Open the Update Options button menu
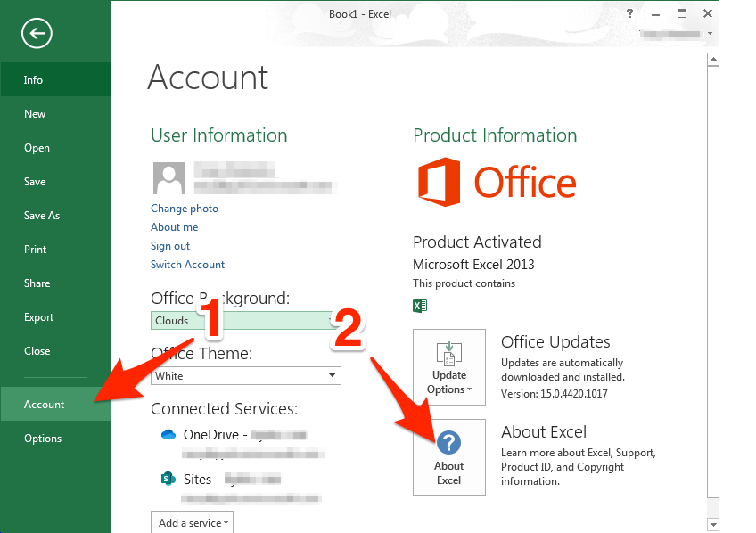 [449, 367]
